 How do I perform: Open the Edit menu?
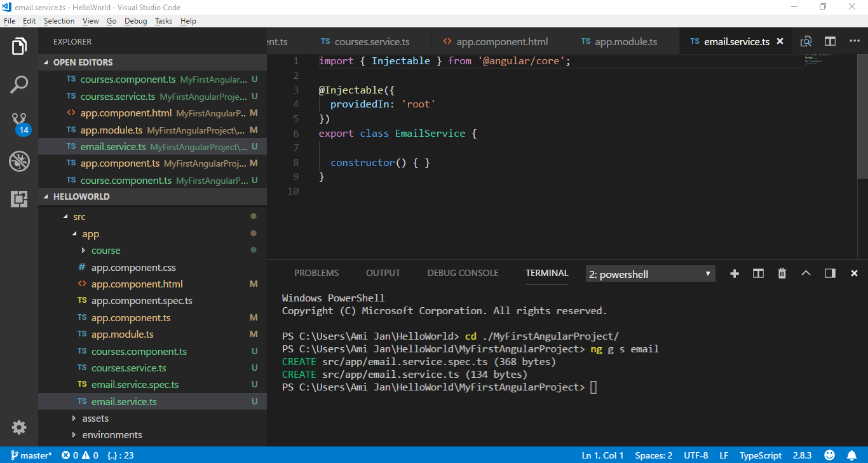29,21
